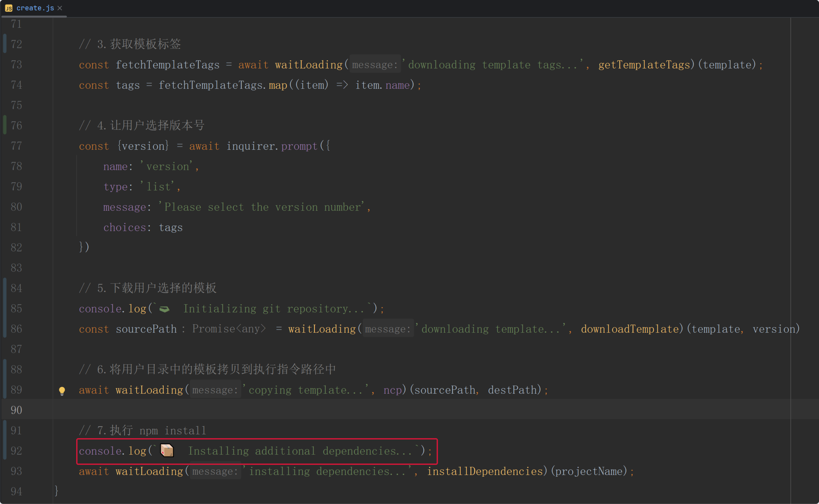
Task: Click the Promise<any> type hint on line 86
Action: 229,329
